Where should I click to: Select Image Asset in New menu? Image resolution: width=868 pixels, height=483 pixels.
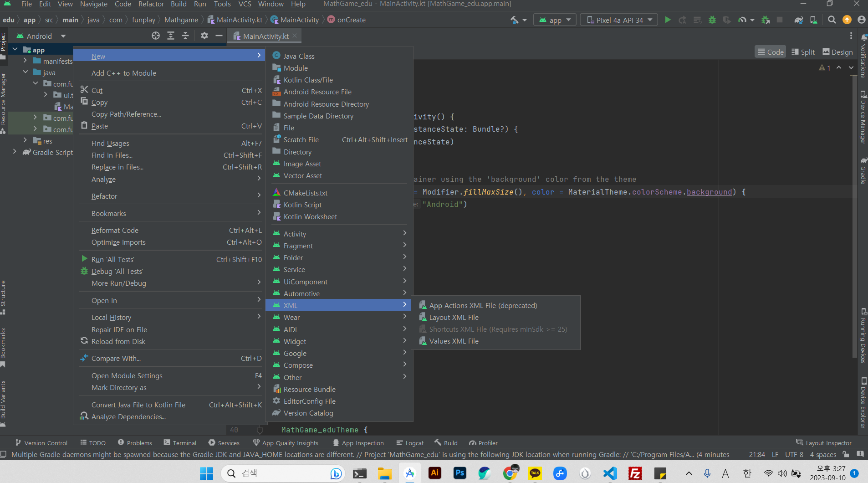tap(339, 164)
